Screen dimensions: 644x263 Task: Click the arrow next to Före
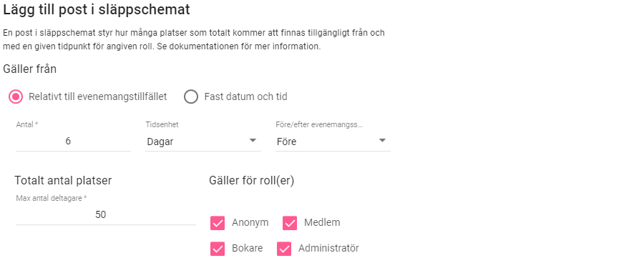tap(382, 141)
